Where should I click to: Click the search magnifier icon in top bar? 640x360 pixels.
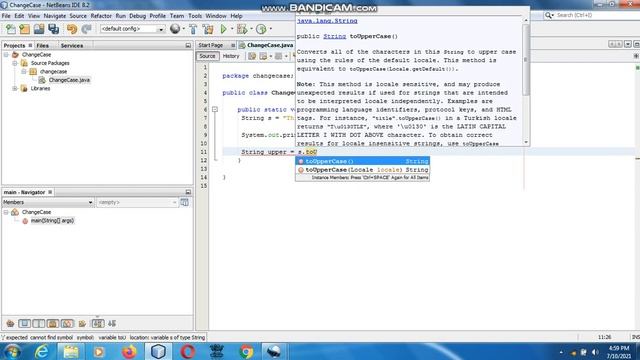point(549,15)
